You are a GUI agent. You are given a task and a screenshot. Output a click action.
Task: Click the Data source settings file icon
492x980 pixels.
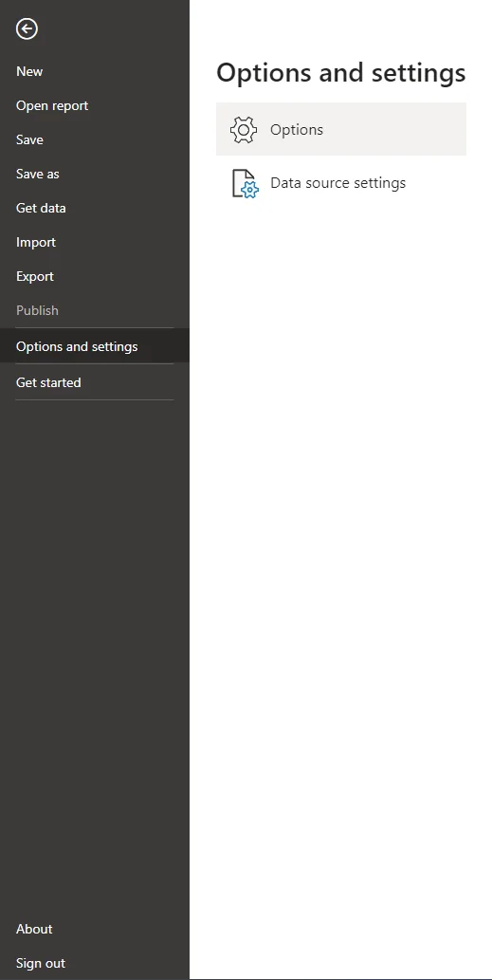tap(245, 183)
